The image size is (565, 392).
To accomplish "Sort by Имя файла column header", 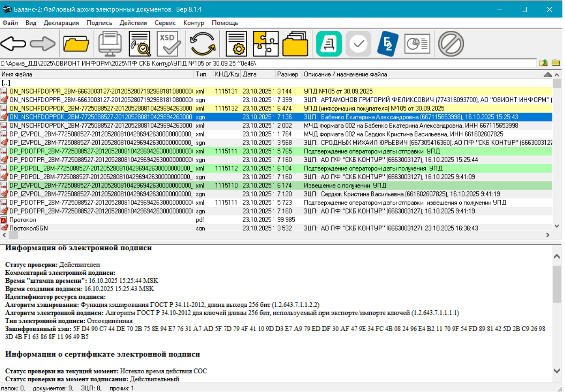I will coord(97,74).
